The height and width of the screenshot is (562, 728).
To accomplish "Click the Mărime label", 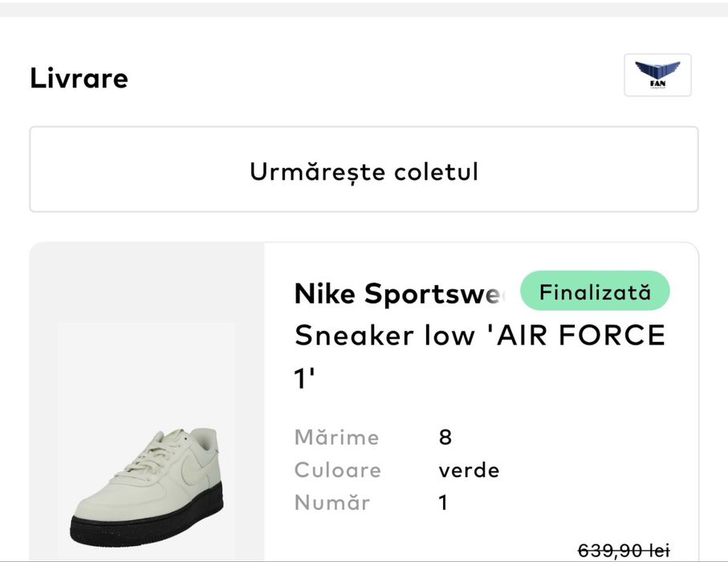I will 336,438.
